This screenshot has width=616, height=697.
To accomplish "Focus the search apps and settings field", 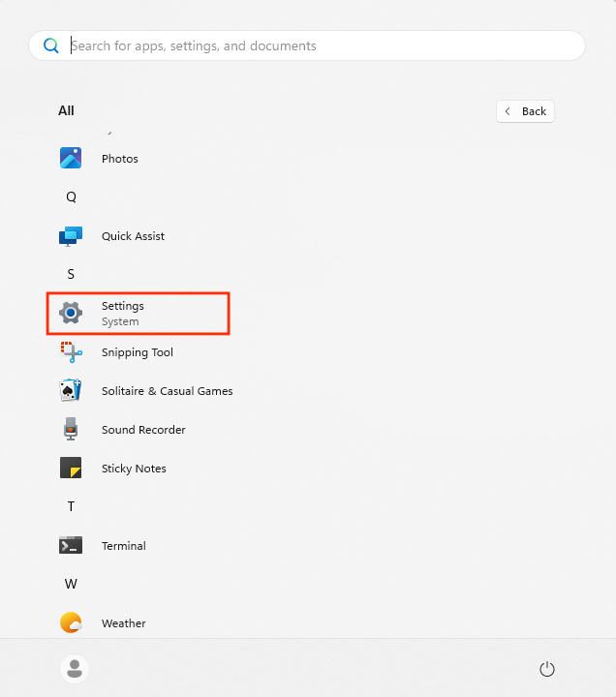I will click(307, 45).
